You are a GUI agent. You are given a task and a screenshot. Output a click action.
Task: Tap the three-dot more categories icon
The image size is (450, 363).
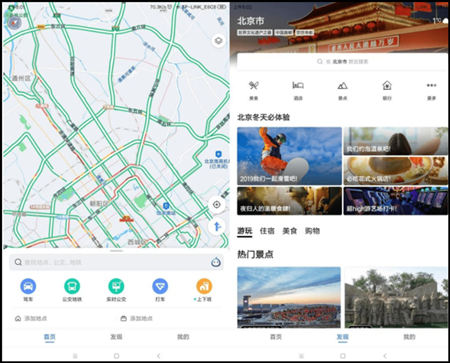[x=431, y=85]
